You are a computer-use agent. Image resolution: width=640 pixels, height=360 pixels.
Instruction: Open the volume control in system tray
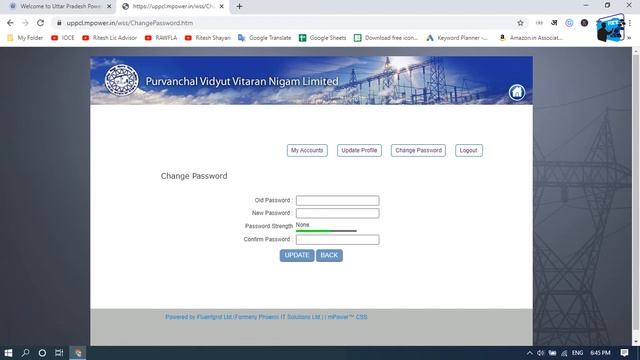pyautogui.click(x=540, y=353)
